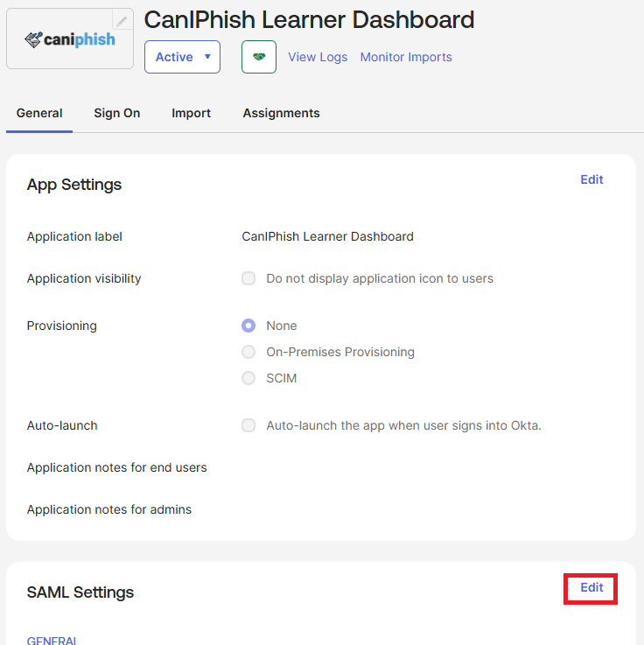Click the Auto-launch label
644x645 pixels.
click(62, 425)
